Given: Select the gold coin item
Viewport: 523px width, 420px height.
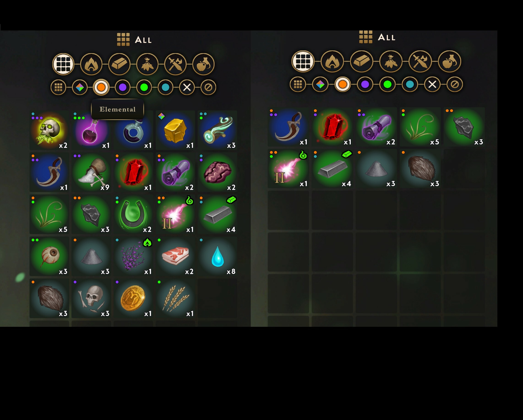Looking at the screenshot, I should [x=133, y=298].
